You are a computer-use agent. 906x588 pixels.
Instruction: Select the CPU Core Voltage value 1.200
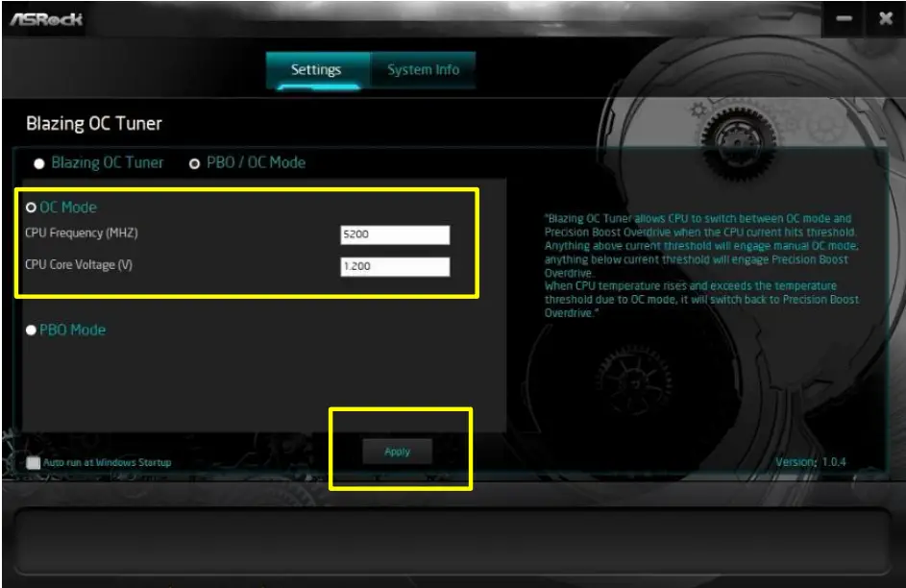[x=394, y=264]
